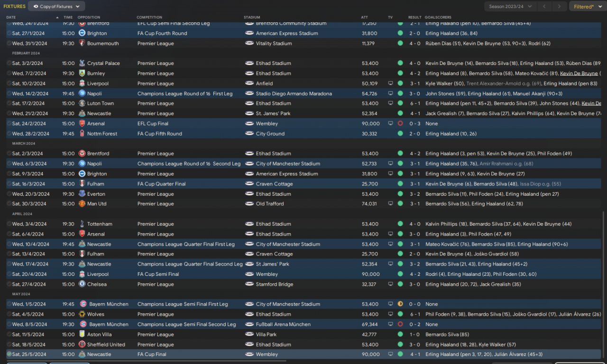Click the Bayern München badge in the 1/5/2024 row

[83, 304]
